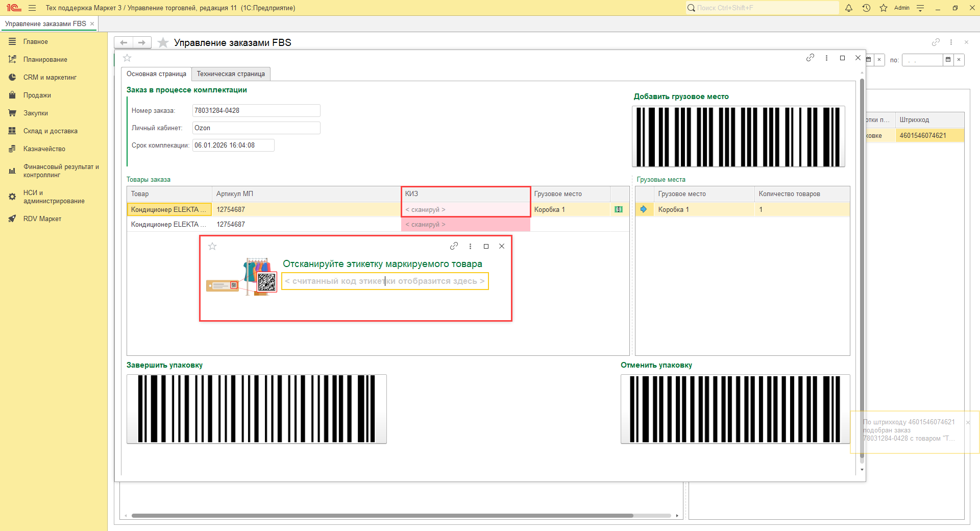Switch to Техническая страница tab

(231, 74)
